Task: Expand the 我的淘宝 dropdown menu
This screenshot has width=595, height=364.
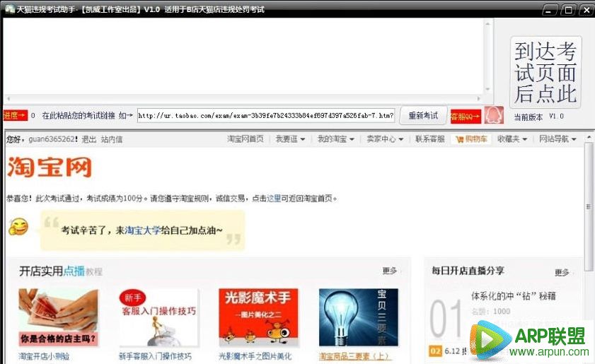Action: click(x=336, y=139)
